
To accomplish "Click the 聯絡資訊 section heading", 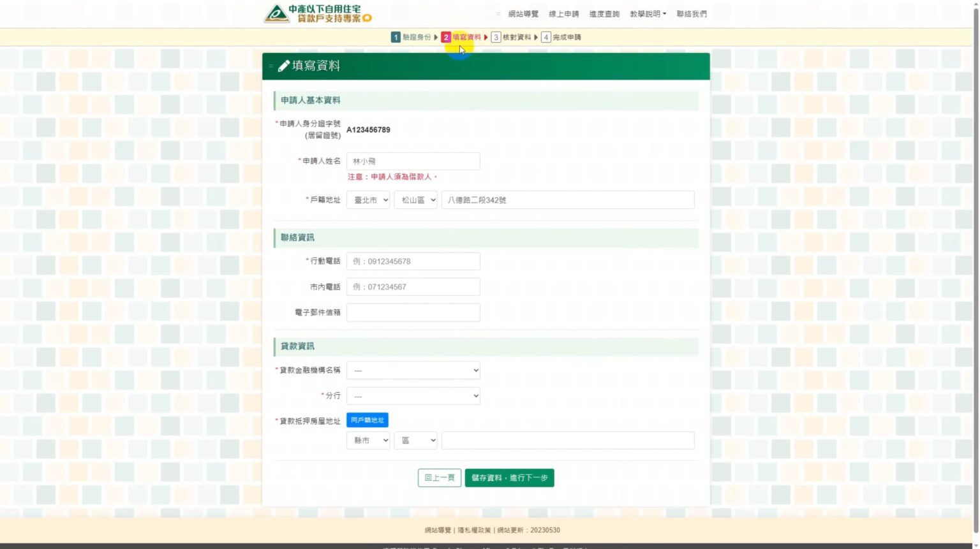I will (x=297, y=237).
